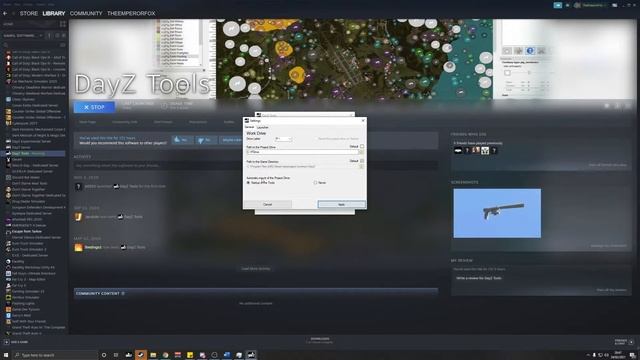Switch to Launcher tab in Settings dialog

(262, 127)
